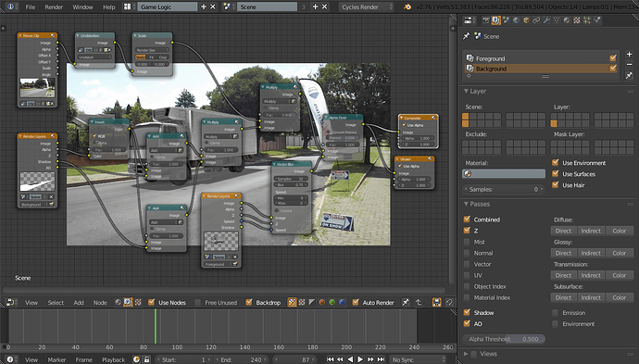Select shader node tree type icon

[119, 303]
